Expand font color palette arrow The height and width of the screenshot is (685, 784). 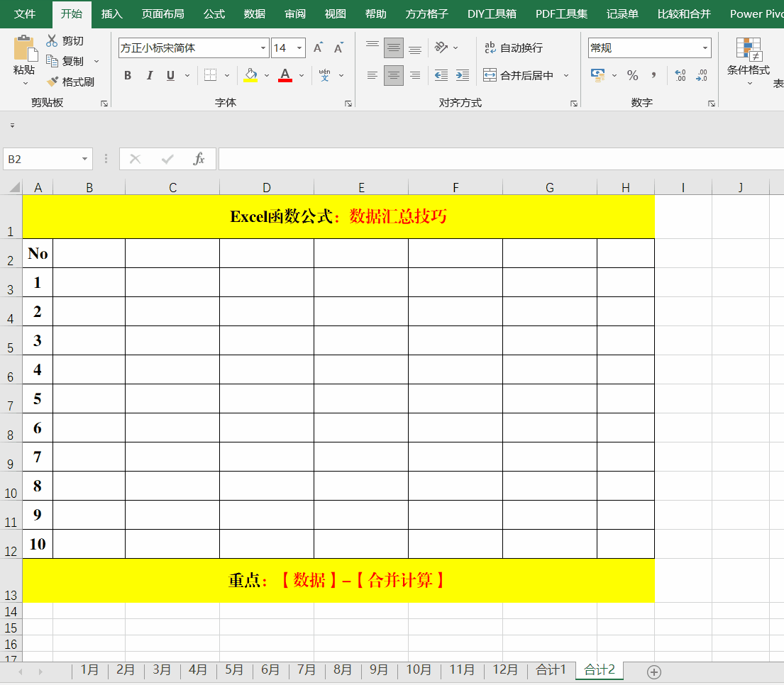[x=302, y=75]
